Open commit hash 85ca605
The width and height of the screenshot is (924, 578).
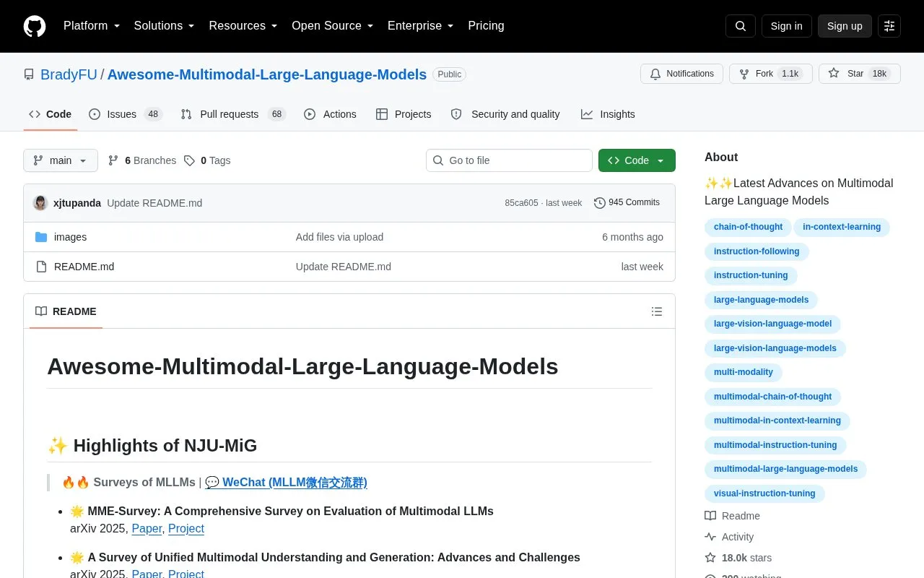(x=521, y=203)
